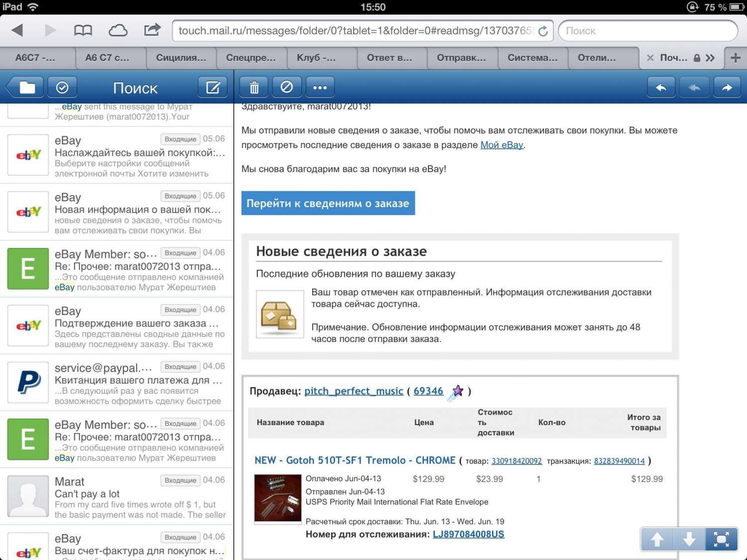747x560 pixels.
Task: Open eBay email Новая информация о вашей пок...
Action: pyautogui.click(x=117, y=212)
